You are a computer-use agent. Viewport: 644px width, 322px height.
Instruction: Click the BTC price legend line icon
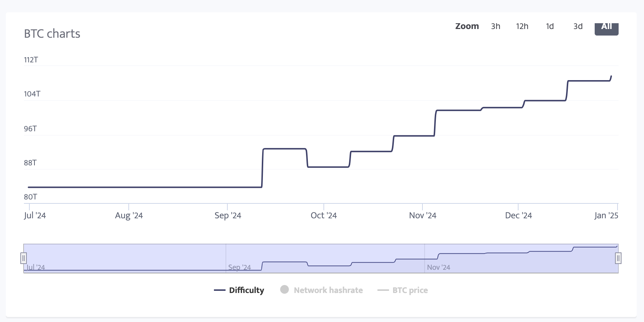(383, 290)
